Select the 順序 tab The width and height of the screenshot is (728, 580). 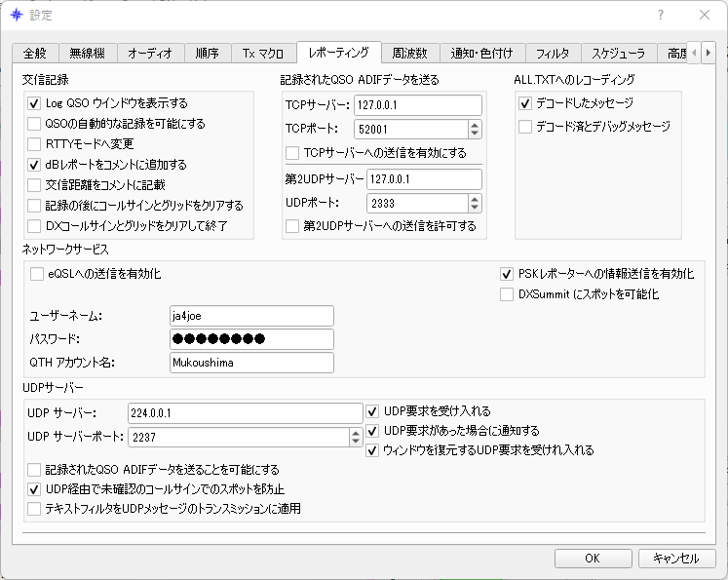[x=207, y=54]
